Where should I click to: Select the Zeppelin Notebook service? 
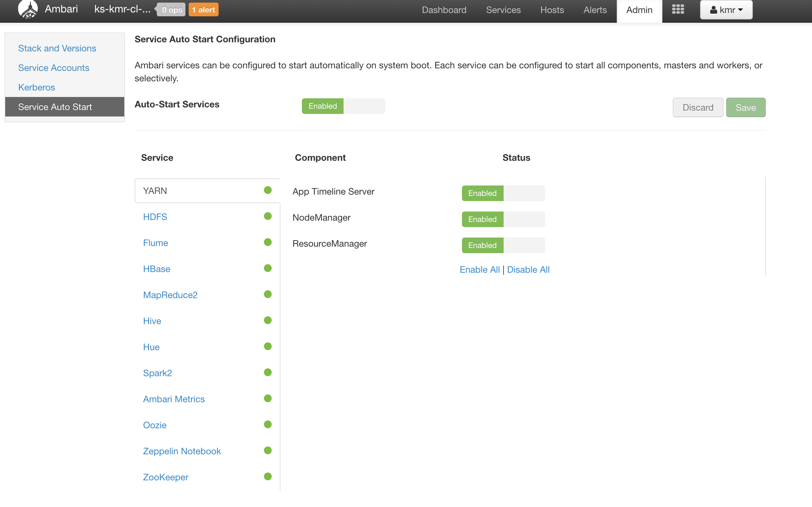182,451
